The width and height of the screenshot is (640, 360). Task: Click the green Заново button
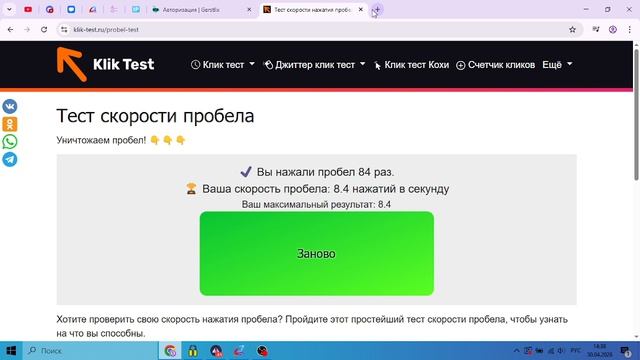coord(317,253)
